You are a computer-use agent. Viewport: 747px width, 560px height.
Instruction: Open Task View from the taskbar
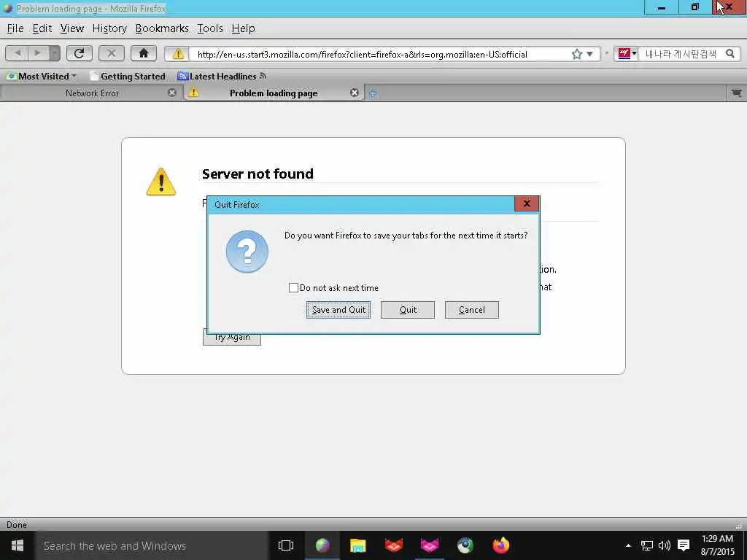pos(286,545)
